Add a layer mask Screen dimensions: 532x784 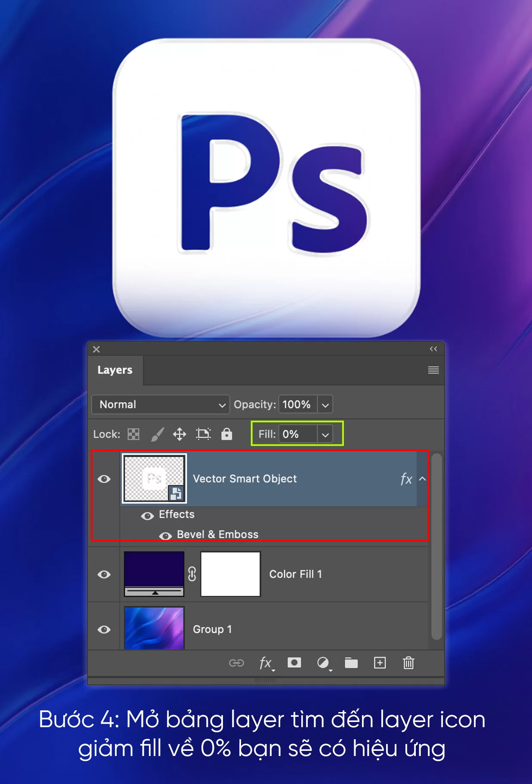coord(294,663)
